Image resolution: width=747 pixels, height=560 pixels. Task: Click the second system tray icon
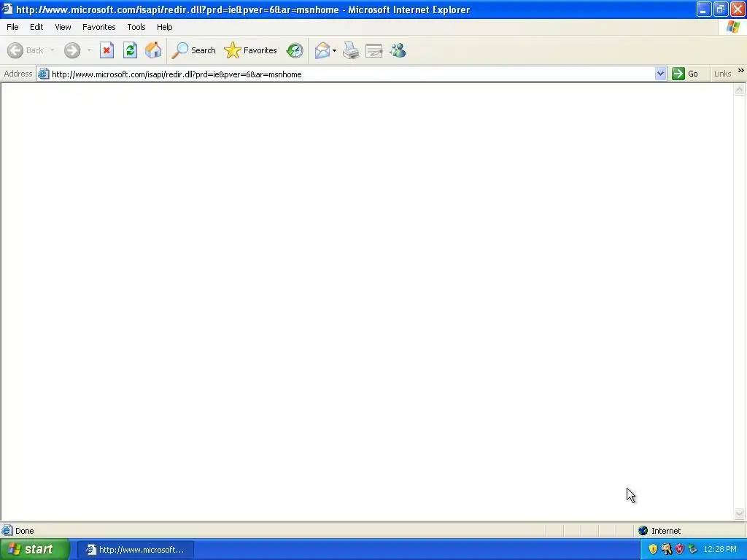click(667, 549)
